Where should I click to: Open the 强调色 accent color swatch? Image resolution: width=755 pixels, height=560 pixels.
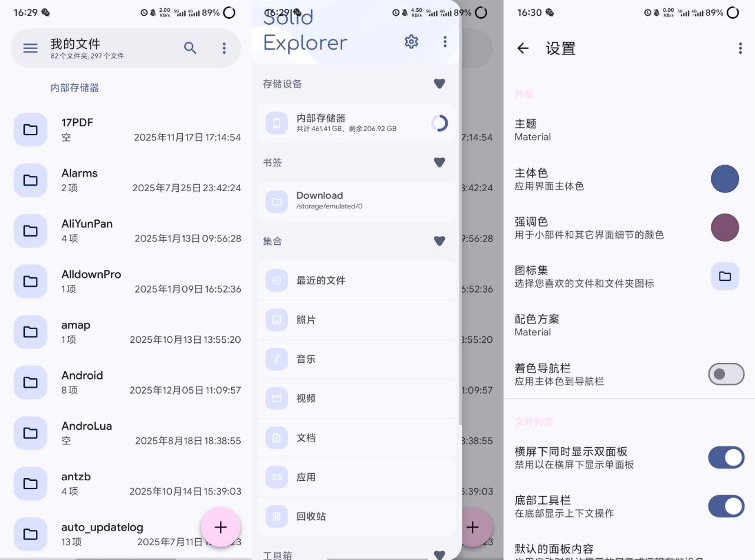[x=725, y=227]
